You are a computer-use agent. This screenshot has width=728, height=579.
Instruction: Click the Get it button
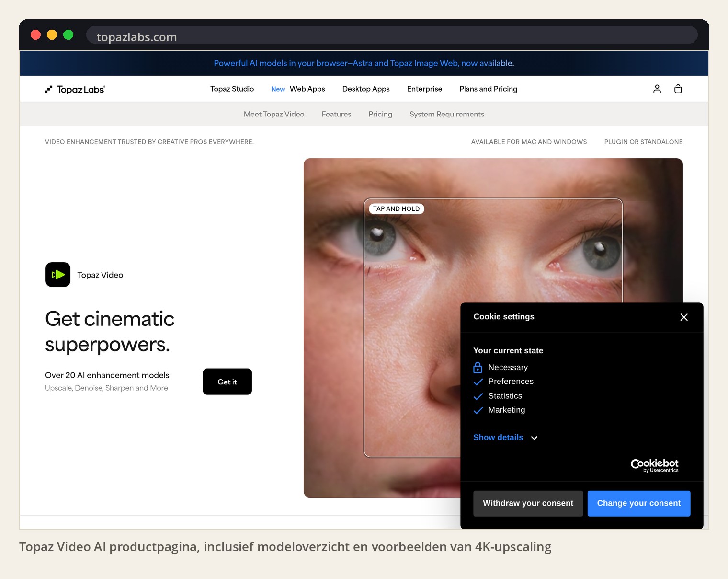[x=227, y=382]
